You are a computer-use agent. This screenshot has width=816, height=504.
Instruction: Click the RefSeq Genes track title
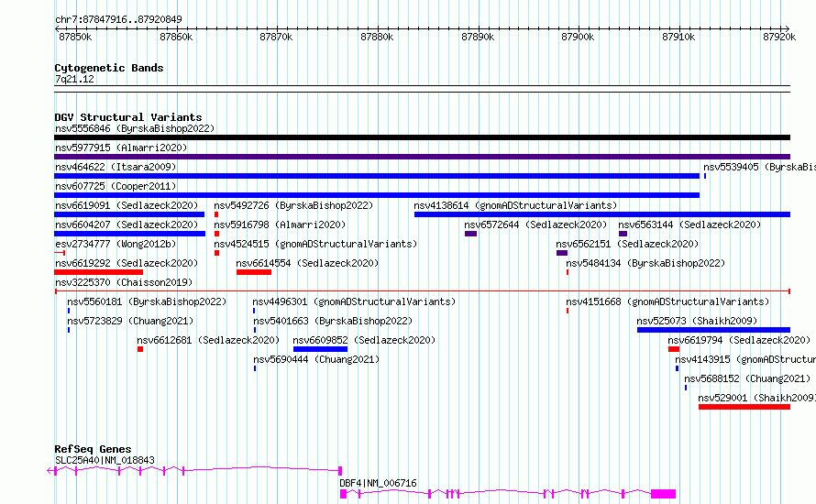[93, 449]
